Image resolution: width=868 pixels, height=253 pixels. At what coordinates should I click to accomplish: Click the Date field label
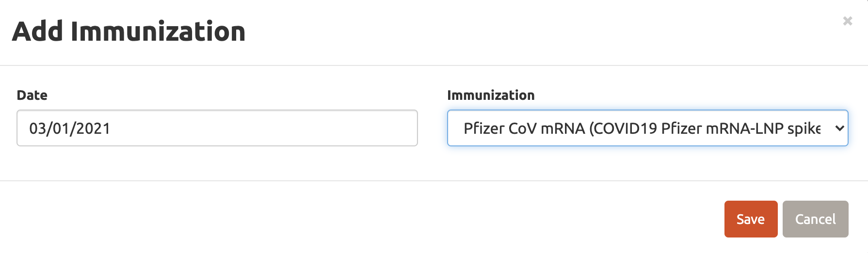(x=32, y=95)
